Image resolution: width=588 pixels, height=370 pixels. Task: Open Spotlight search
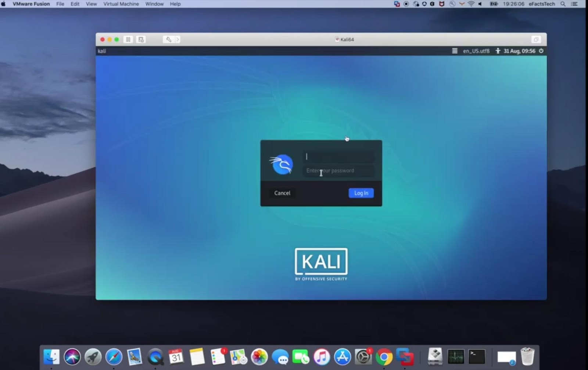coord(563,4)
